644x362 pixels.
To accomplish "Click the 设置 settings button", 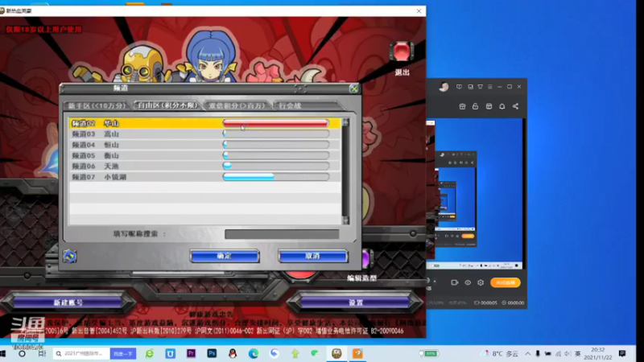I will [356, 302].
